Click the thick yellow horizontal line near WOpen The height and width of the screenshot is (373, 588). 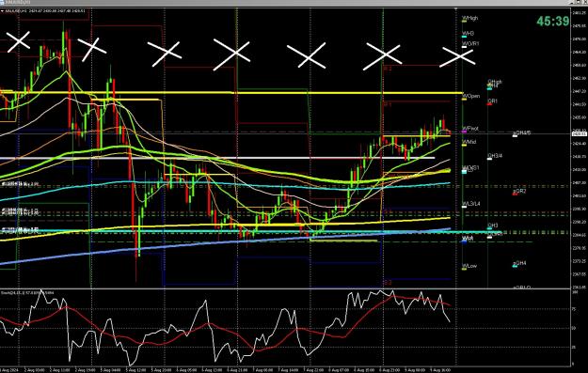point(231,92)
